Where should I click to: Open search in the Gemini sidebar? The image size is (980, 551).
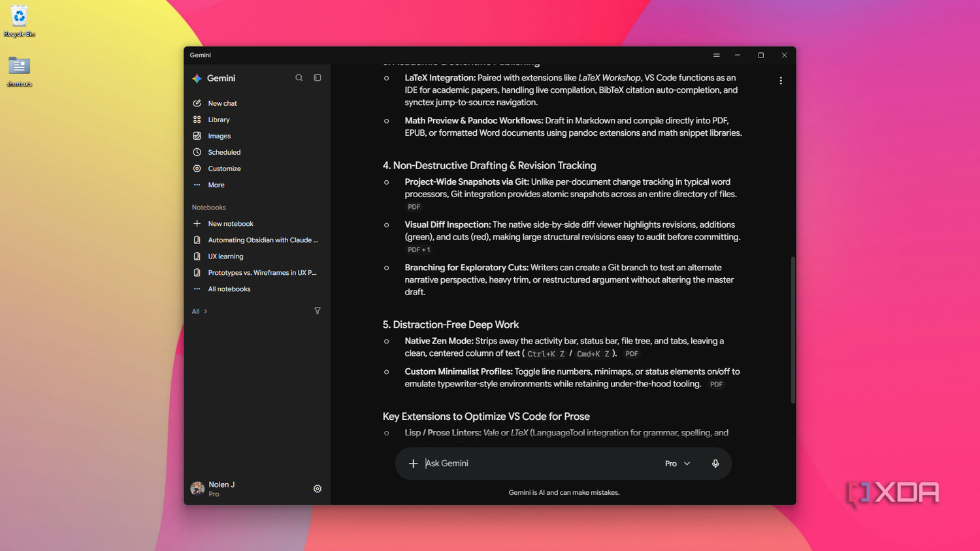[x=299, y=78]
